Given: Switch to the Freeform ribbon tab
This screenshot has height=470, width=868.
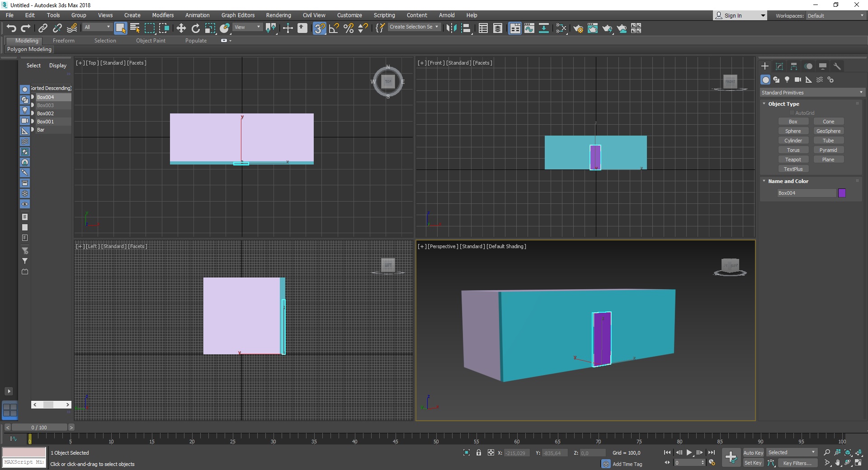Looking at the screenshot, I should tap(64, 41).
